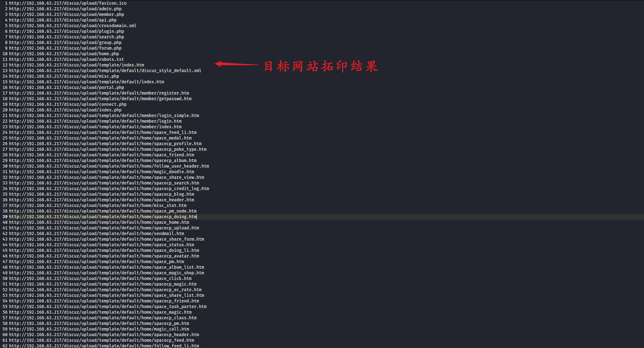Click the space_feed_li.htm URL
Image resolution: width=644 pixels, height=348 pixels.
pos(103,132)
